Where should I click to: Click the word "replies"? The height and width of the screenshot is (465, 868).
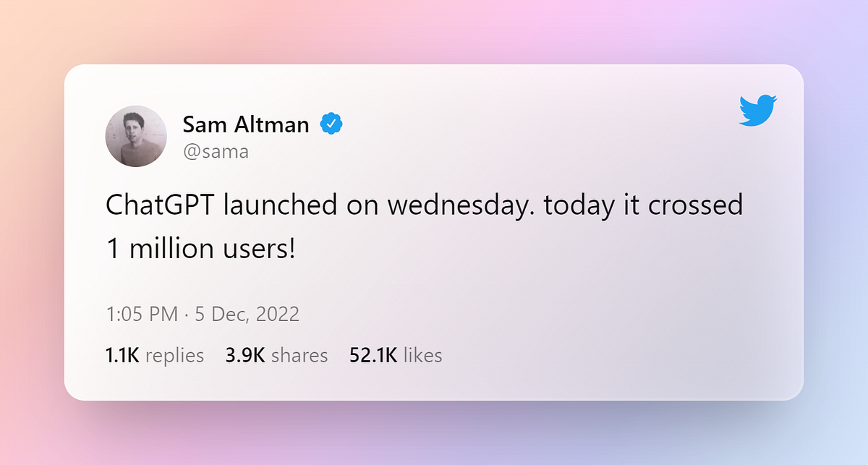[x=175, y=355]
